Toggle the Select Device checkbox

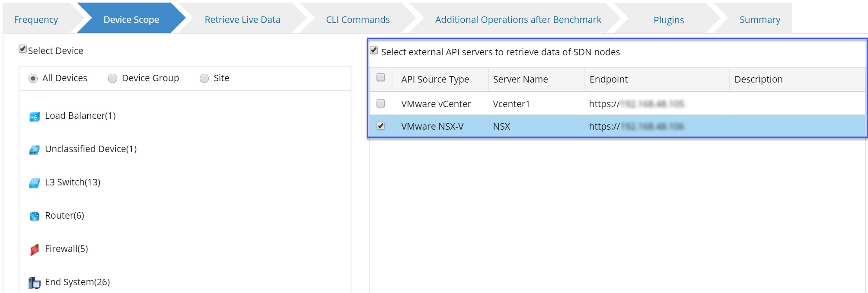click(23, 49)
